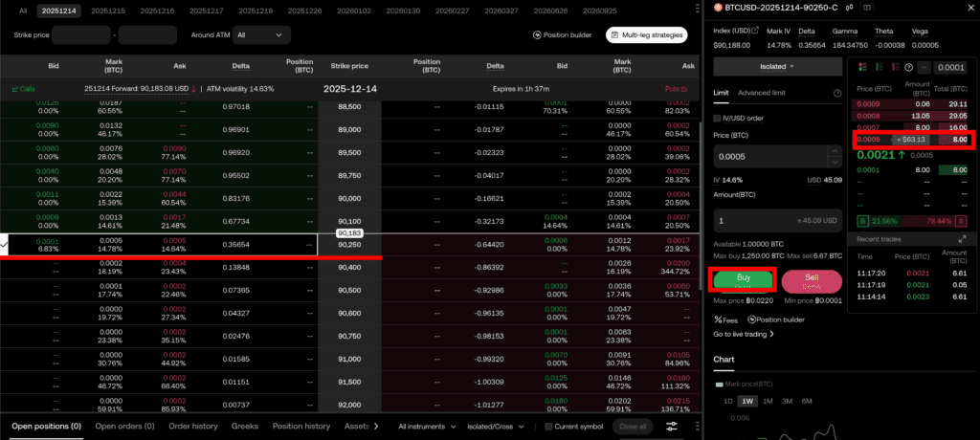Click the help icon beside Advanced limit
The height and width of the screenshot is (440, 980).
click(835, 93)
